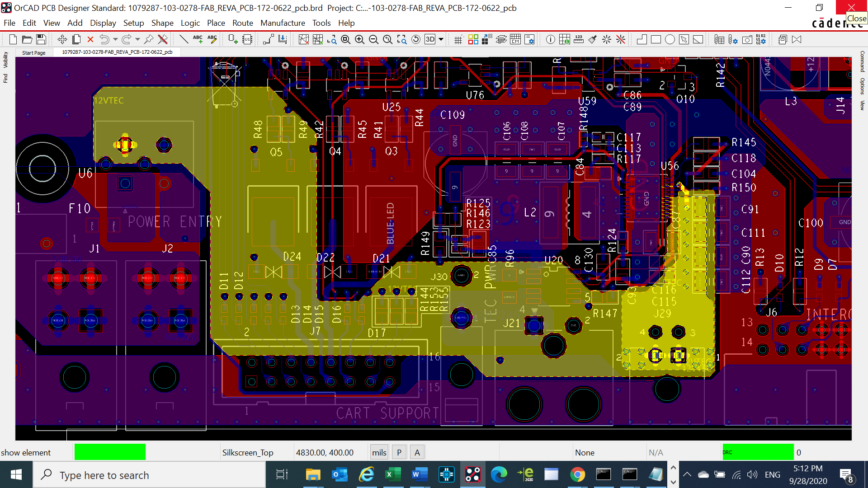Open the 3D viewer

point(430,40)
